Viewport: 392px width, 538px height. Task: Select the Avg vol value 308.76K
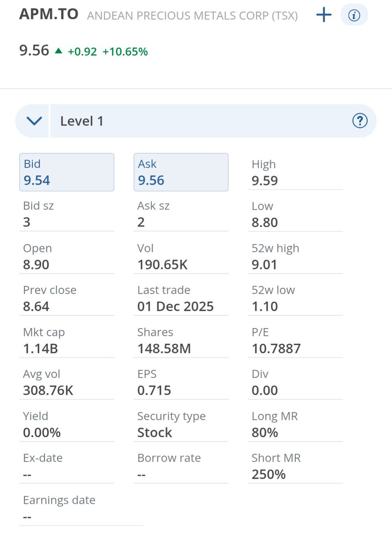pyautogui.click(x=48, y=390)
